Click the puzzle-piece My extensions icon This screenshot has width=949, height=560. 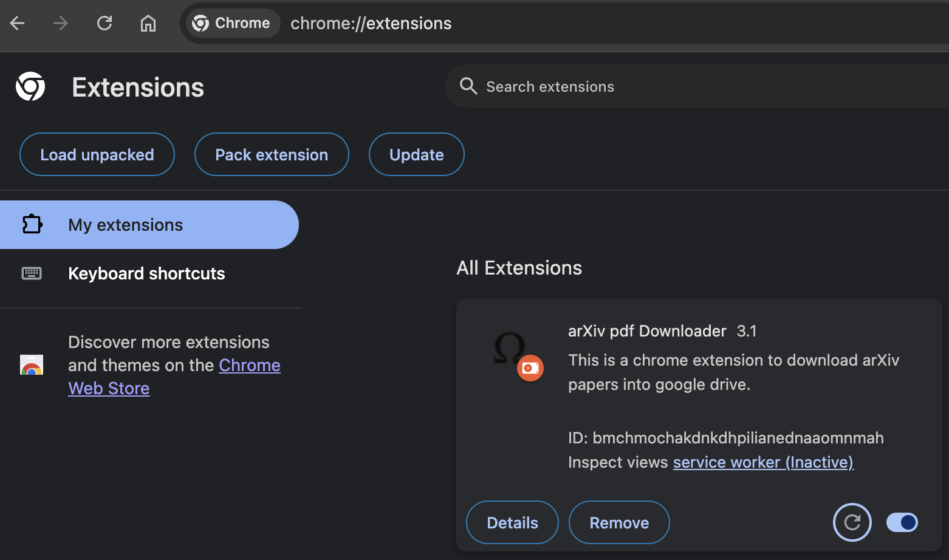tap(32, 224)
